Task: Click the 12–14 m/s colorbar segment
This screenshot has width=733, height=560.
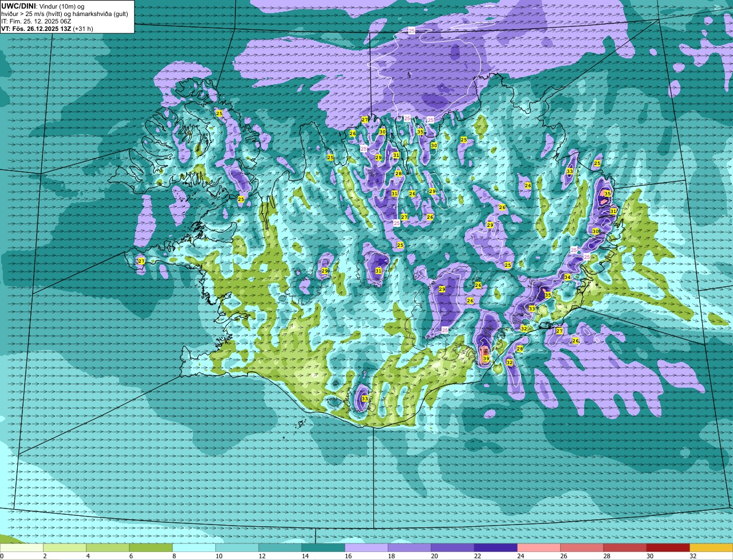Action: point(280,547)
